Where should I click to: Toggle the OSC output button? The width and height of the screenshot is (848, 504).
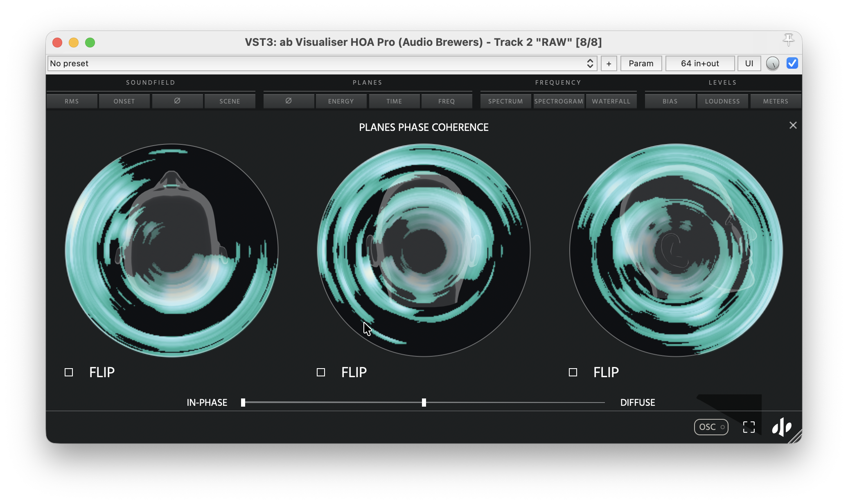tap(711, 427)
